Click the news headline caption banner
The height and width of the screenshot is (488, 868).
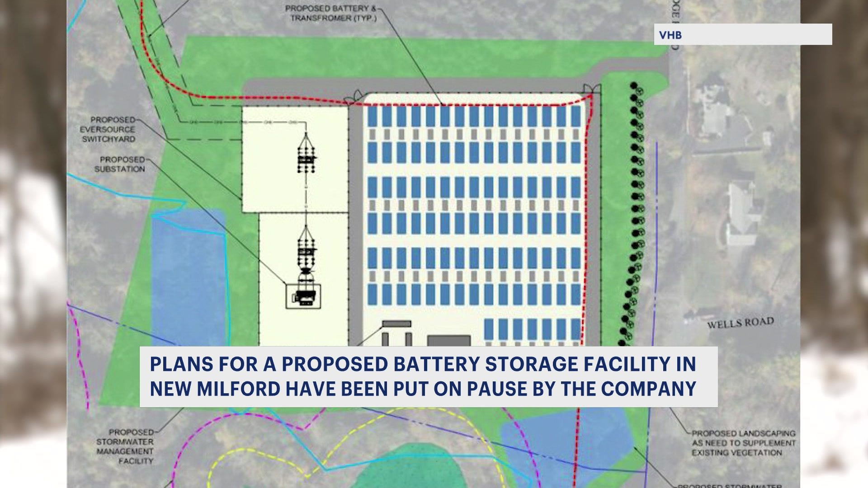tap(428, 376)
